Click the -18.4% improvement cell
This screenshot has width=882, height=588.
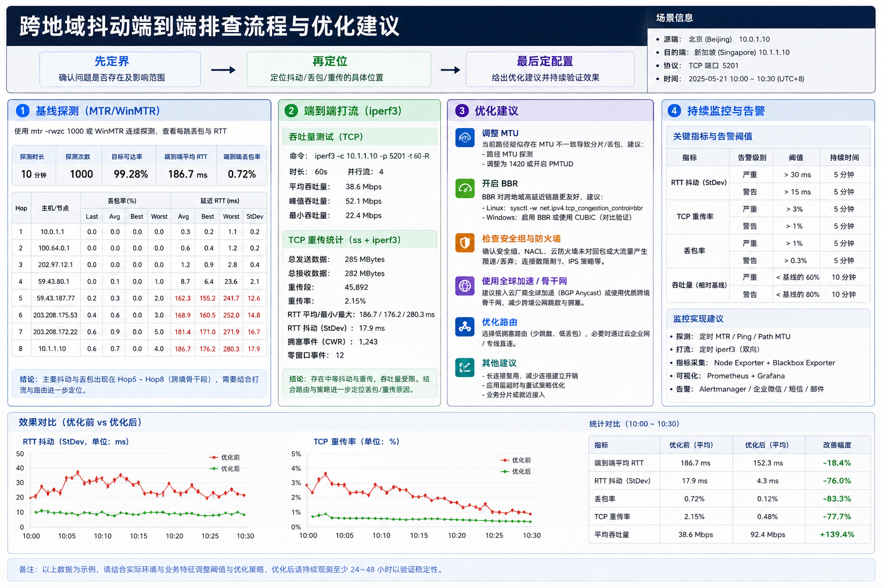point(837,463)
